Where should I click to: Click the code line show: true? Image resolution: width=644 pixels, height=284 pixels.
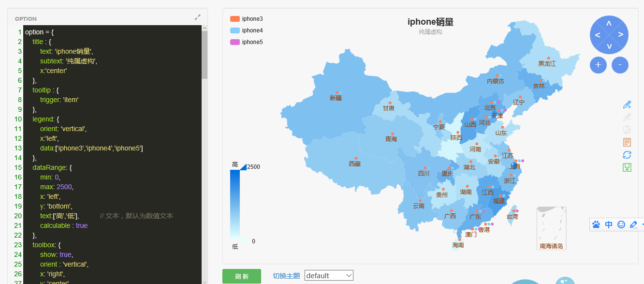[x=57, y=254]
